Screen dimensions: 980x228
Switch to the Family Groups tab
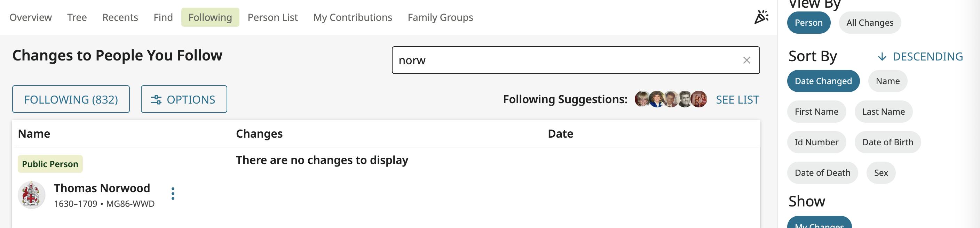(440, 17)
